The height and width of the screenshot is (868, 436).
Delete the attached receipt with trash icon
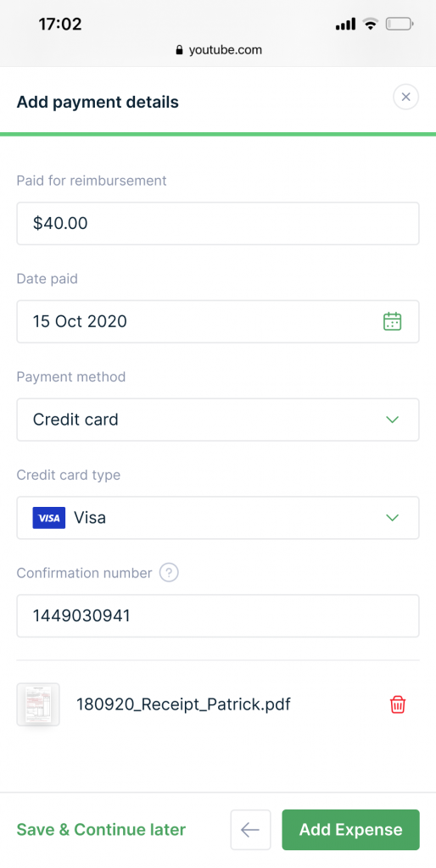(x=398, y=704)
